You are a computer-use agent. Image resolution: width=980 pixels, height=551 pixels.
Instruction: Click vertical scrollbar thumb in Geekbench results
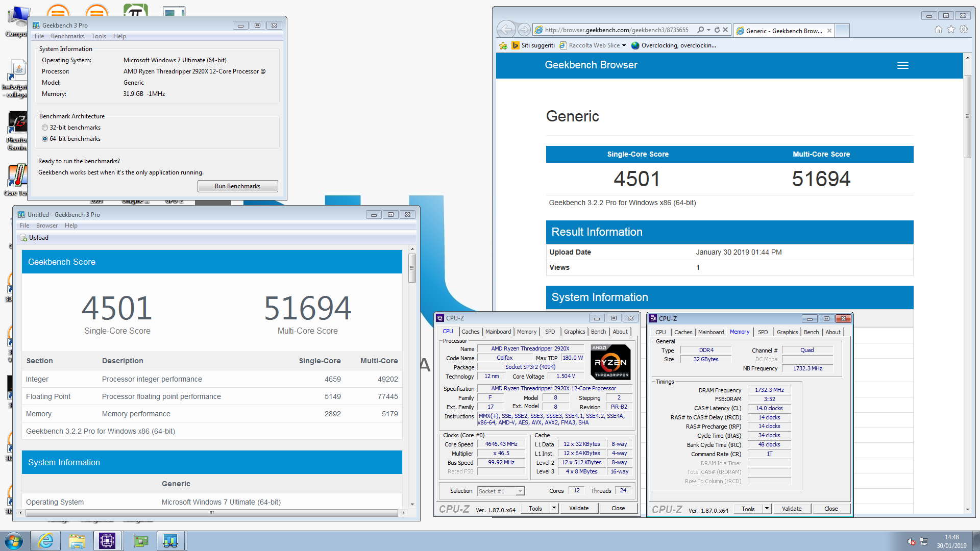[x=412, y=267]
